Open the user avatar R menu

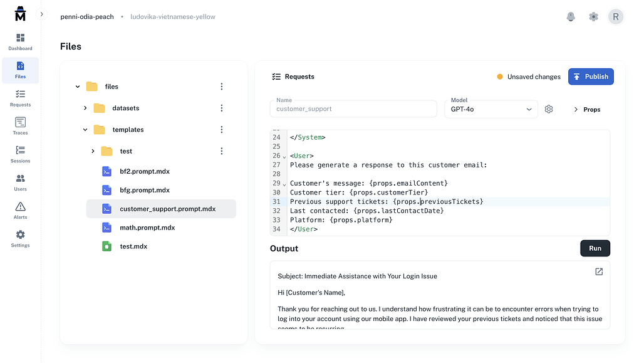pos(616,17)
